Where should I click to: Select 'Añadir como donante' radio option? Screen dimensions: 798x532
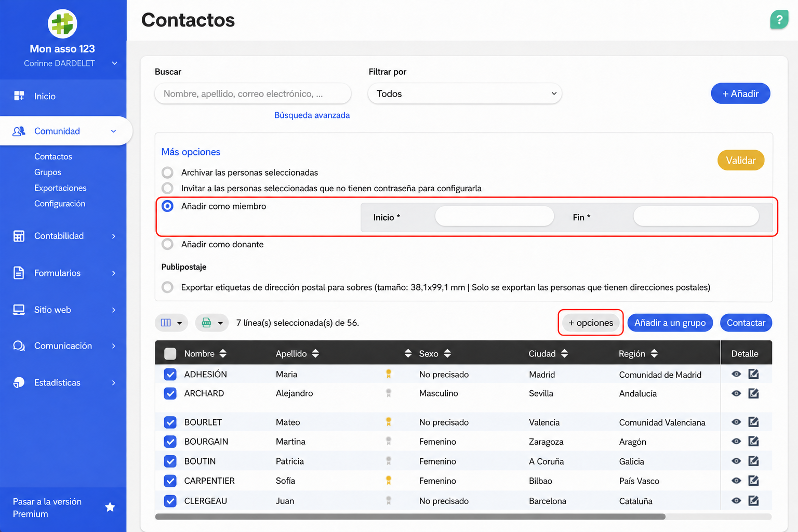tap(167, 244)
